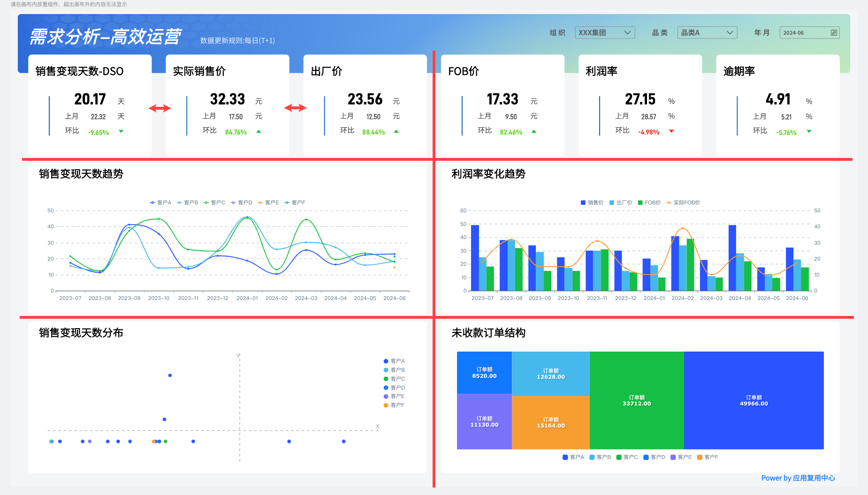Open the Power by 应用复用中心 link
This screenshot has height=495, width=868.
click(798, 478)
